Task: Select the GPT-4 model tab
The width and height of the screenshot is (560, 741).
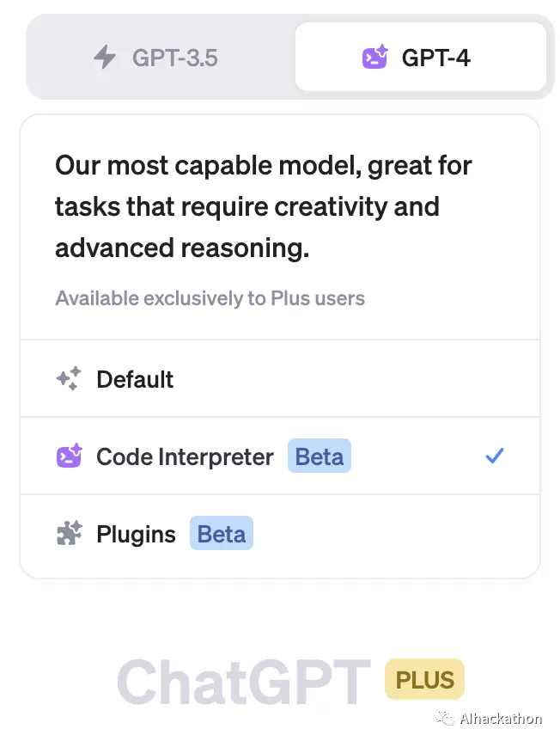Action: [421, 57]
